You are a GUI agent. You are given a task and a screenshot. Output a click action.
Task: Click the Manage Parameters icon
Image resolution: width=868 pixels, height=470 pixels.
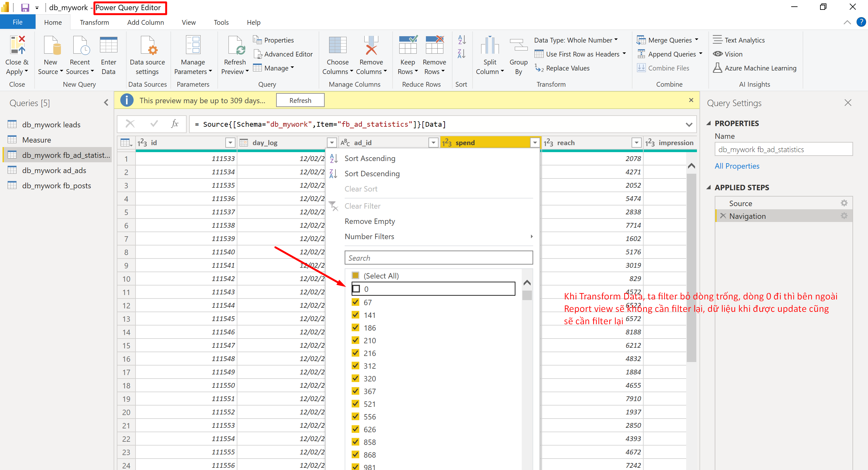(x=193, y=45)
